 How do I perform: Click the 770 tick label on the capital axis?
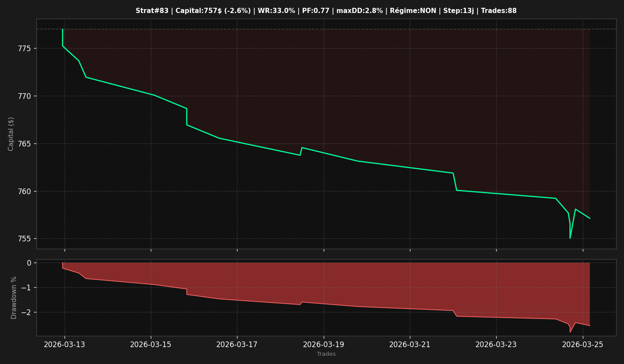pyautogui.click(x=25, y=96)
